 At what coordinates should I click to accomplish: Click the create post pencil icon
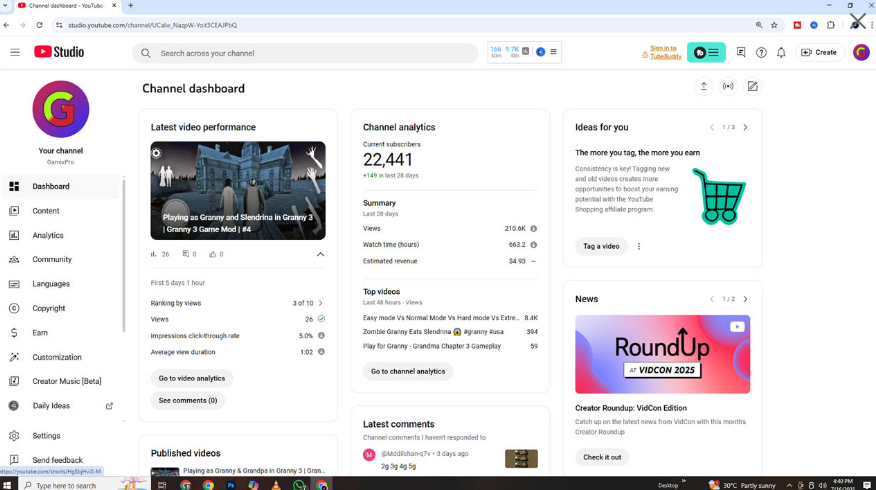click(753, 87)
